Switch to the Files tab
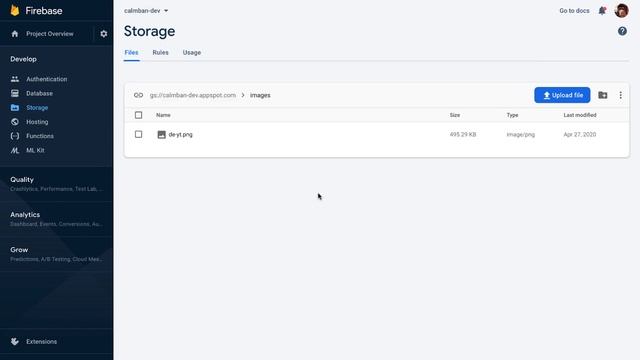Viewport: 640px width, 360px height. [131, 52]
